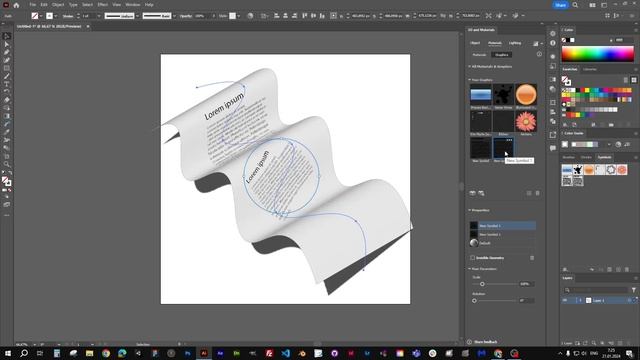This screenshot has width=640, height=360.
Task: Select the Default material in Properties list
Action: [x=502, y=243]
